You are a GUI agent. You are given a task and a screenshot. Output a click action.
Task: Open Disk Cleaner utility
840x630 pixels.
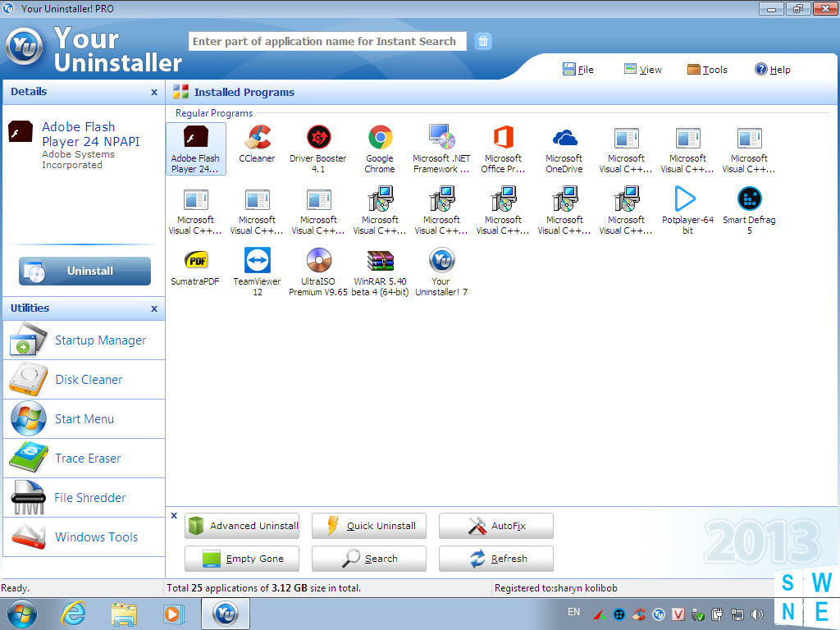tap(84, 379)
